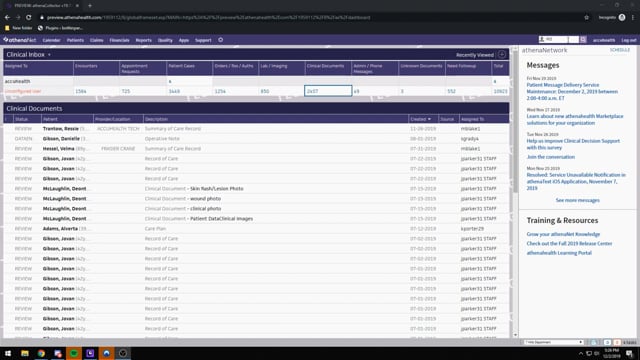Open File Explorer from the taskbar

25,353
